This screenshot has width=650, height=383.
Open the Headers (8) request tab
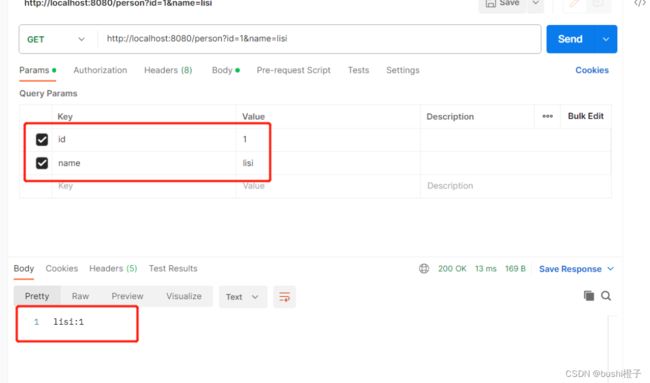(168, 70)
